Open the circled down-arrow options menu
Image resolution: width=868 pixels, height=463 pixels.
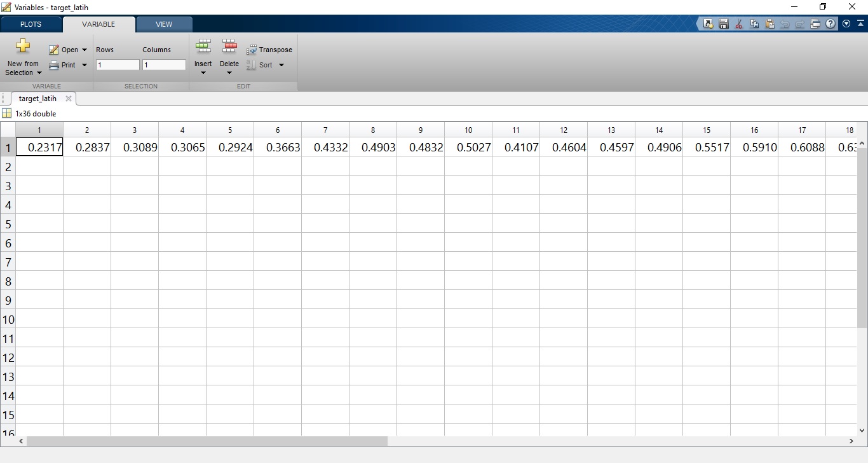[846, 24]
